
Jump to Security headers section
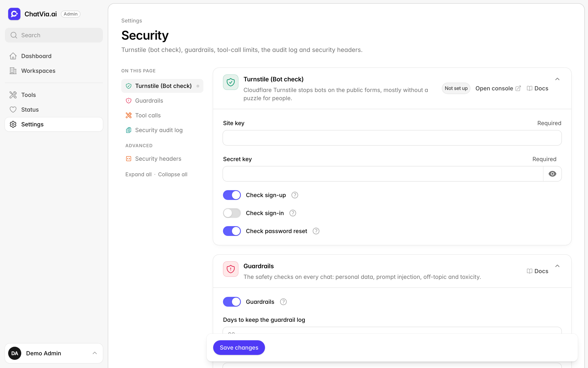click(162, 159)
